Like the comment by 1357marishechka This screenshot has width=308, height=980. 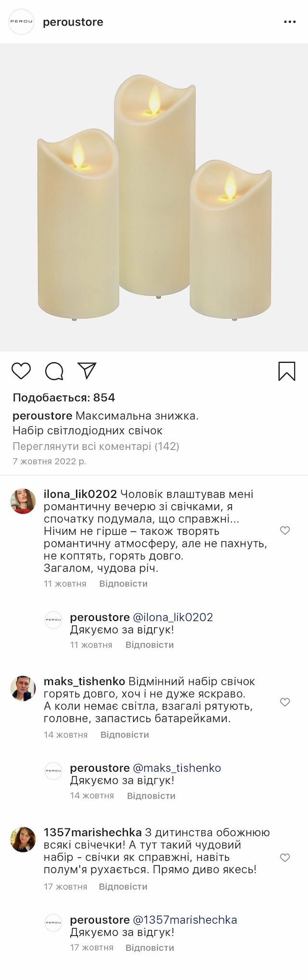tap(285, 858)
